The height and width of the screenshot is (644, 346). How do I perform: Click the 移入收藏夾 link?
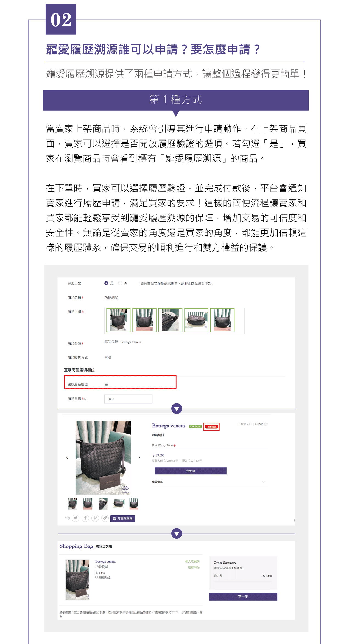(192, 561)
